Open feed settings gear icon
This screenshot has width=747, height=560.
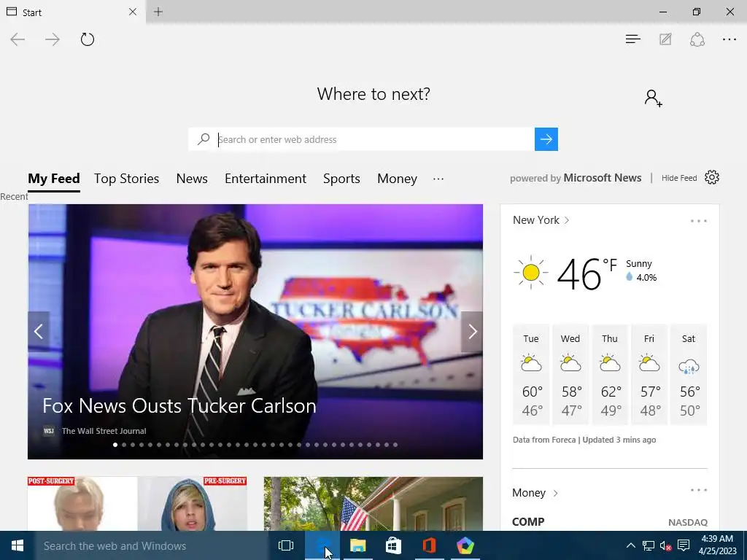tap(712, 178)
